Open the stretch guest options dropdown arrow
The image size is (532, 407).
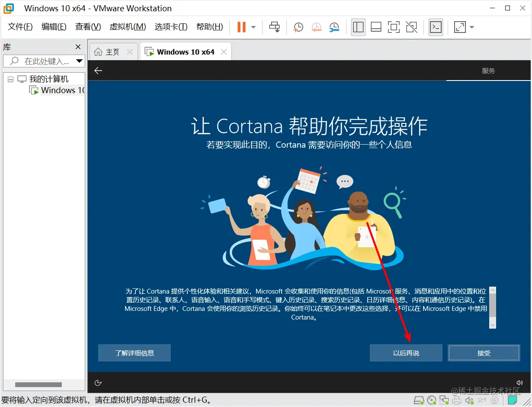[x=471, y=27]
